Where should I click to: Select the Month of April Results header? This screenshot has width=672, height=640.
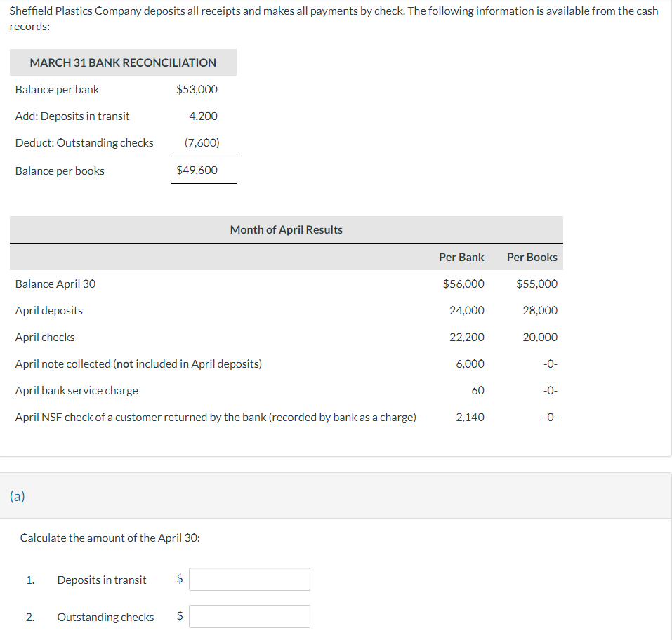(x=286, y=229)
